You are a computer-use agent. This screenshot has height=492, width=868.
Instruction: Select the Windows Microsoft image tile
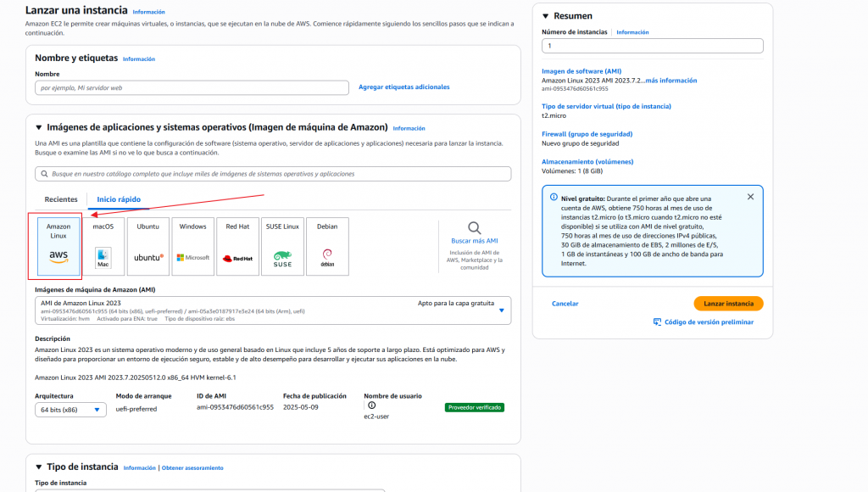(x=192, y=246)
